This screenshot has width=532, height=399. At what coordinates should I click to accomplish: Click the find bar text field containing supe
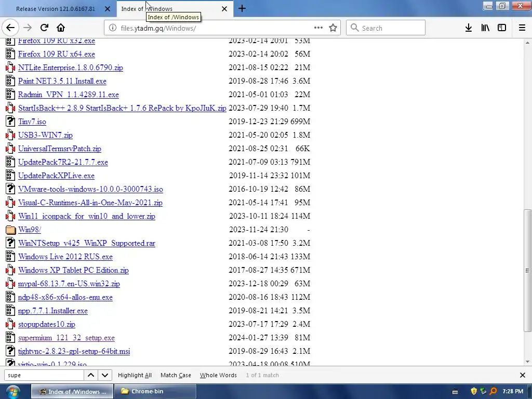point(44,375)
